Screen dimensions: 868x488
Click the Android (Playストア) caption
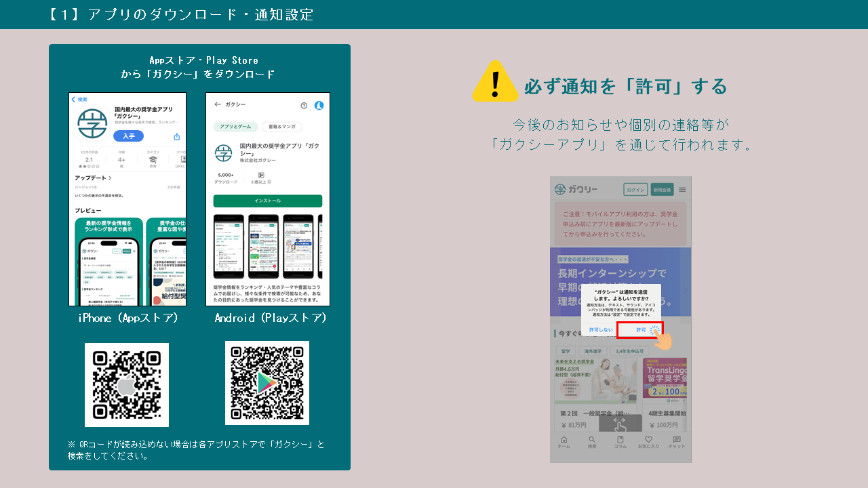tap(271, 318)
